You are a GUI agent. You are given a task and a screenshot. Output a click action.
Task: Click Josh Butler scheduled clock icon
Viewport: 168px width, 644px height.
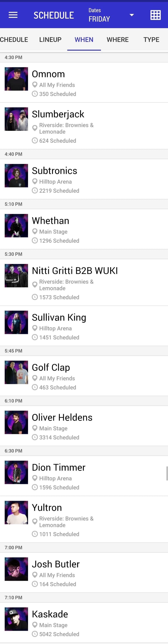(35, 584)
